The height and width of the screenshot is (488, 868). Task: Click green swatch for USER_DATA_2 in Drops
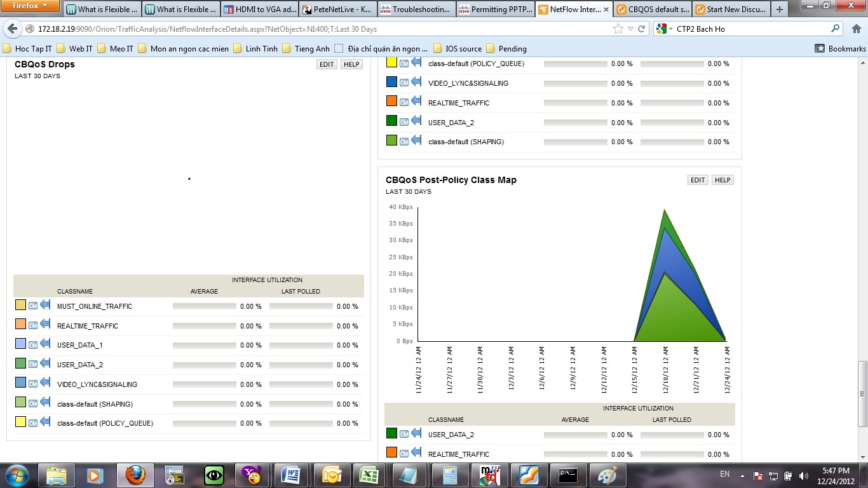click(x=20, y=363)
